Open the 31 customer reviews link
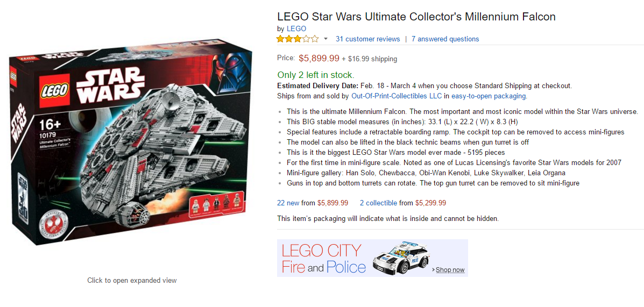Viewport: 644px width, 307px height. coord(367,39)
